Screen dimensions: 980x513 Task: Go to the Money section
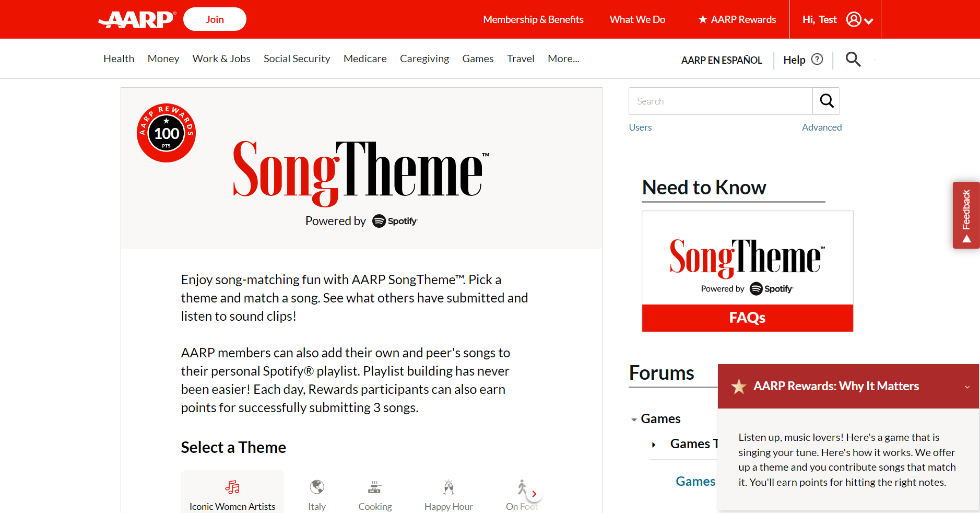tap(163, 59)
